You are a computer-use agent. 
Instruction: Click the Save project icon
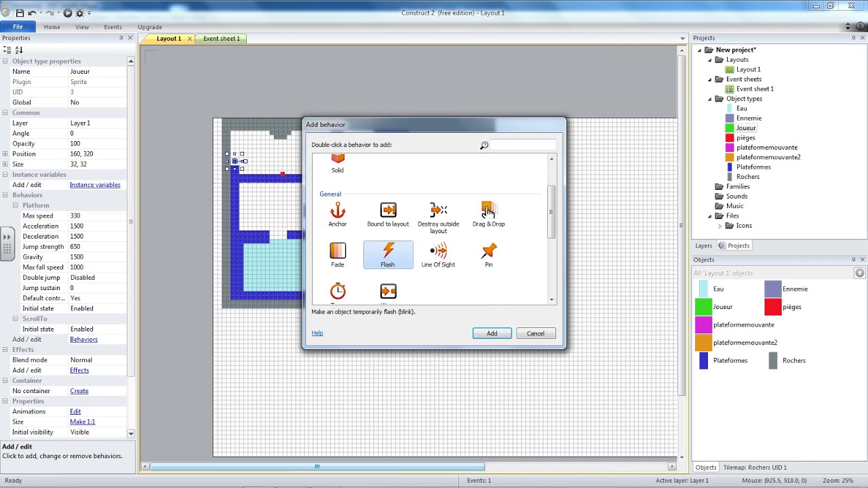tap(20, 13)
